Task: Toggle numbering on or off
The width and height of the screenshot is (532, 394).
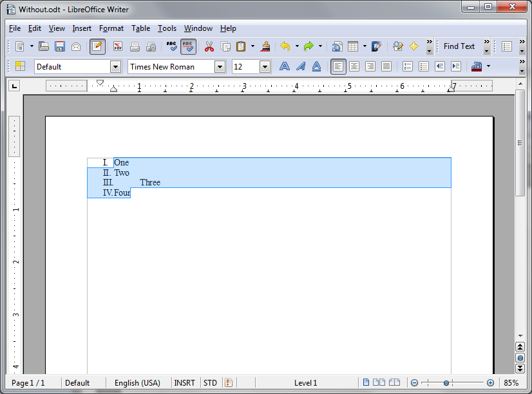Action: 408,66
